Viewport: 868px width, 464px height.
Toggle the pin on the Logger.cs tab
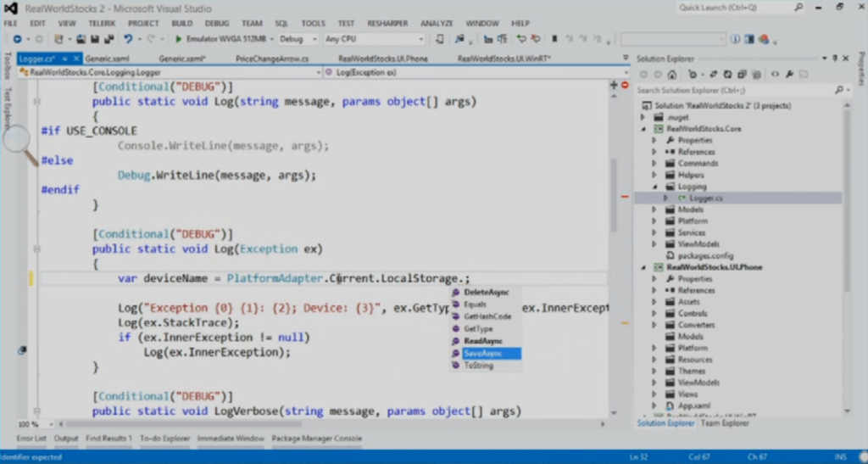coord(64,59)
